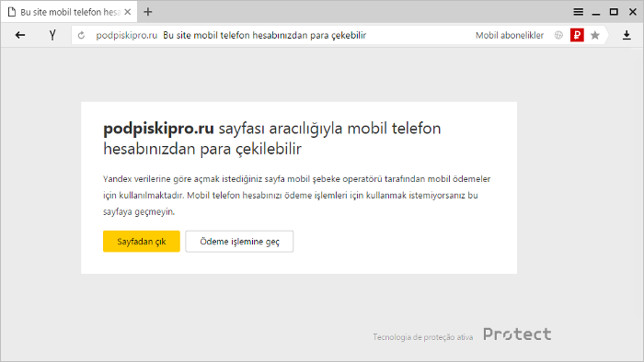The width and height of the screenshot is (644, 362).
Task: Bookmark the page with the star icon
Action: (x=594, y=35)
